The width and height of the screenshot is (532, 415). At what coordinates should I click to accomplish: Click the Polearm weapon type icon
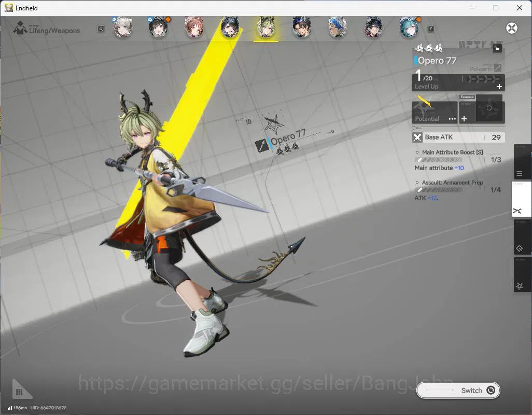click(498, 68)
